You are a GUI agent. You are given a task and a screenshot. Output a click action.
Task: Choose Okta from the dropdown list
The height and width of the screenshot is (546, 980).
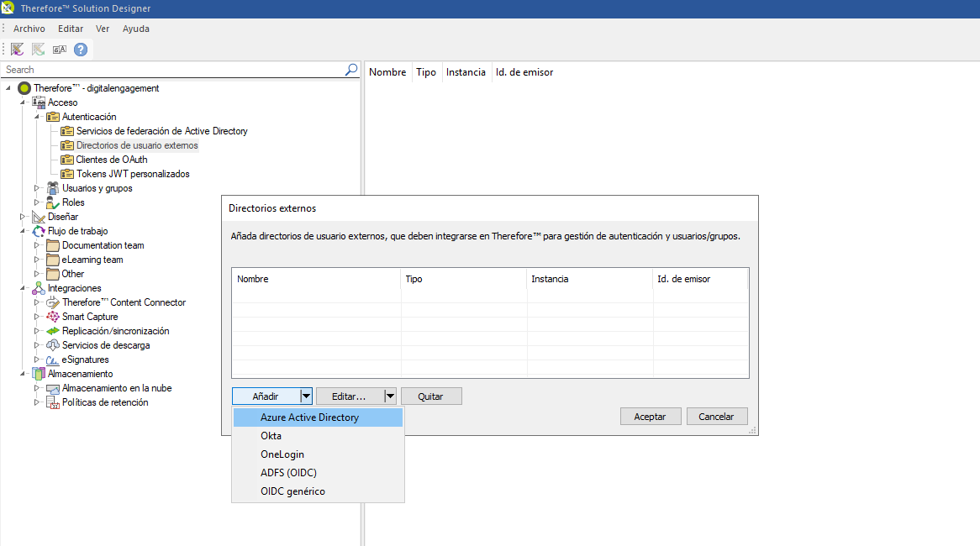[x=319, y=436]
